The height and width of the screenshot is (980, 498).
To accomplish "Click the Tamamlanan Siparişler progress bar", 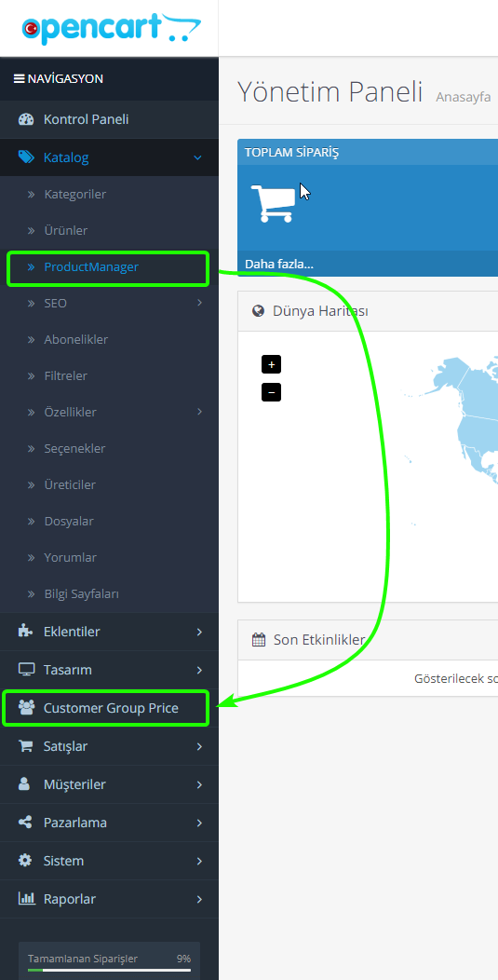I will 109,970.
